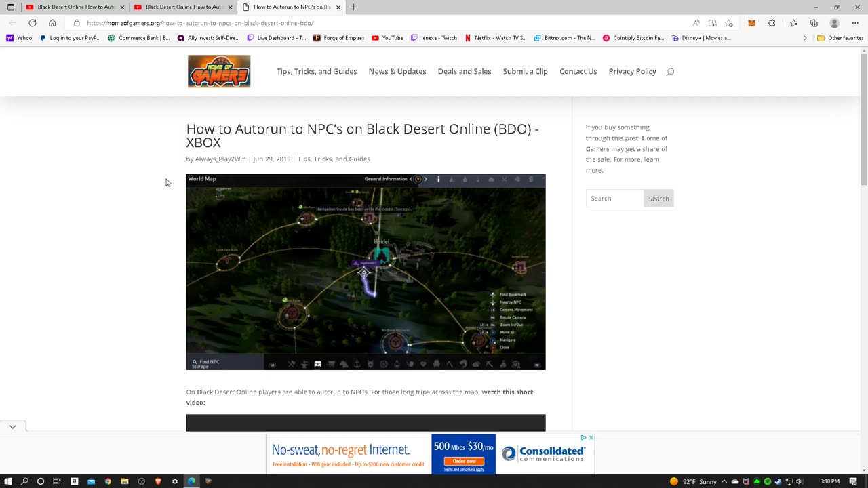The height and width of the screenshot is (488, 868).
Task: Open the MetaMask fox extension icon
Action: point(751,23)
